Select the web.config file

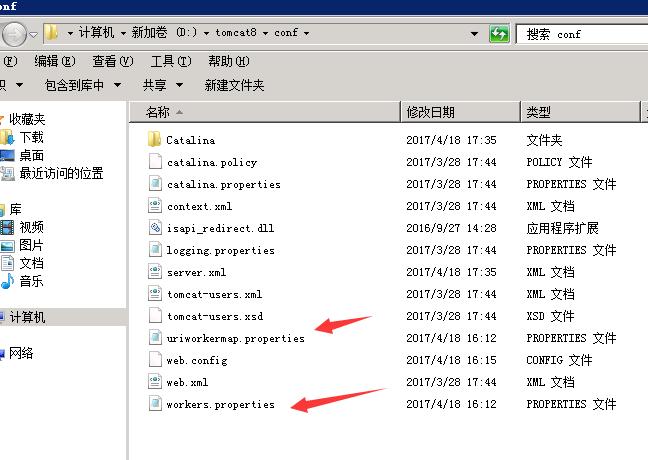[x=188, y=360]
